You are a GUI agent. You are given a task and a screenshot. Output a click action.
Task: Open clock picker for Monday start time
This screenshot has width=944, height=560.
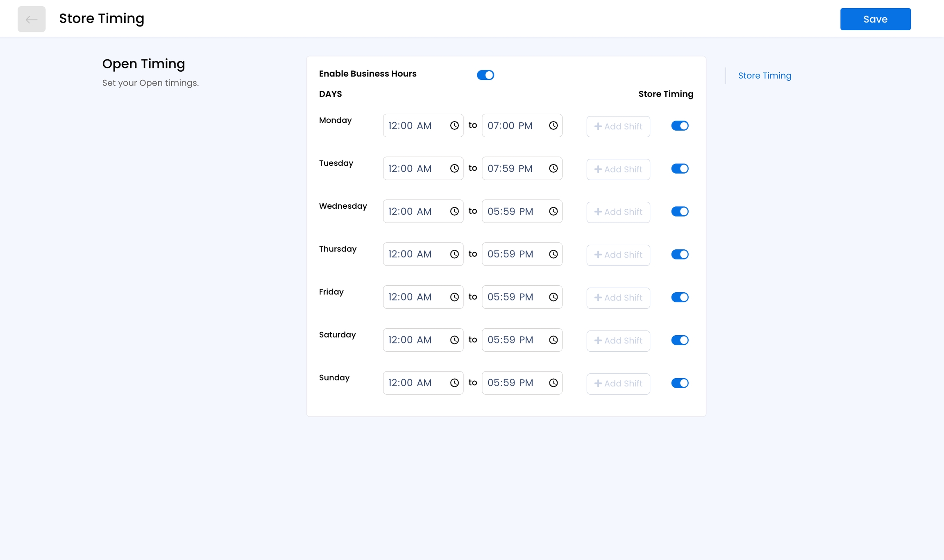click(x=454, y=126)
